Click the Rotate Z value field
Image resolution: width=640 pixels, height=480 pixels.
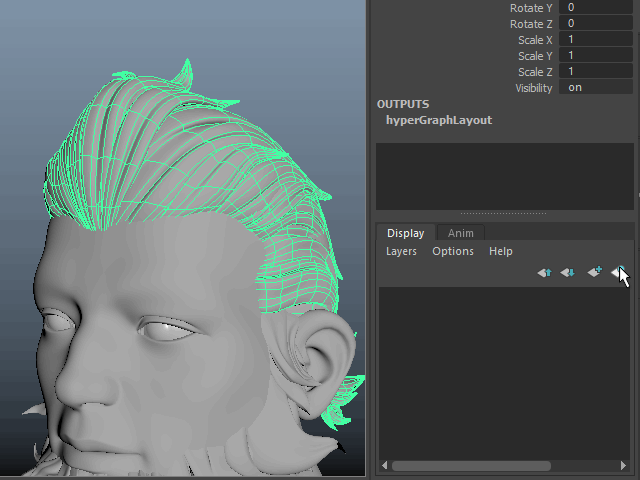596,23
